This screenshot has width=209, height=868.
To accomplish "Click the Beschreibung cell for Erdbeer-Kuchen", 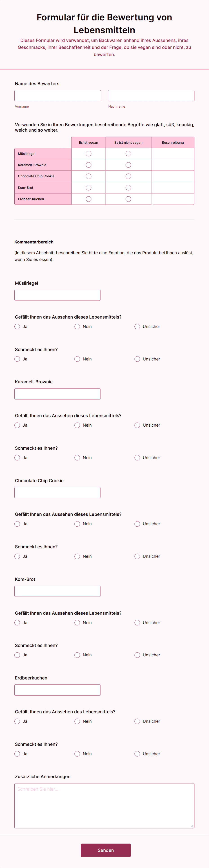I will [173, 199].
